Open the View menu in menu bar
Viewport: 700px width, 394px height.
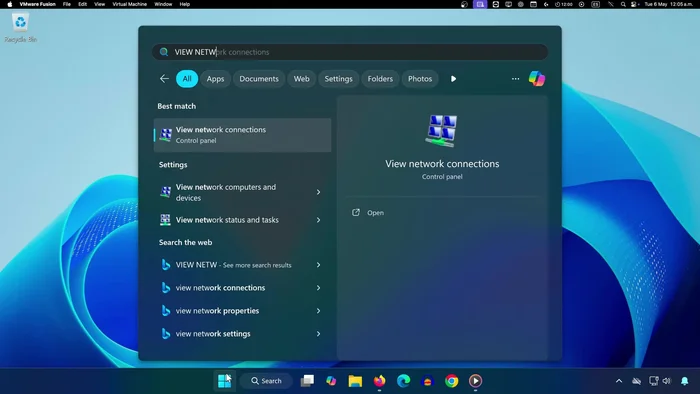[99, 4]
